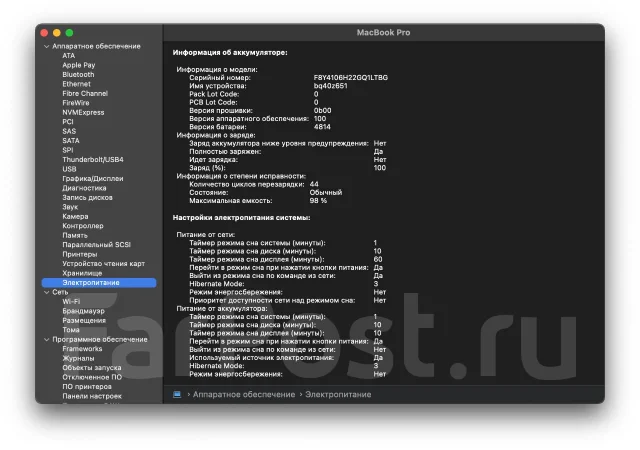The width and height of the screenshot is (640, 450).
Task: Select PCI in the sidebar
Action: [x=68, y=122]
